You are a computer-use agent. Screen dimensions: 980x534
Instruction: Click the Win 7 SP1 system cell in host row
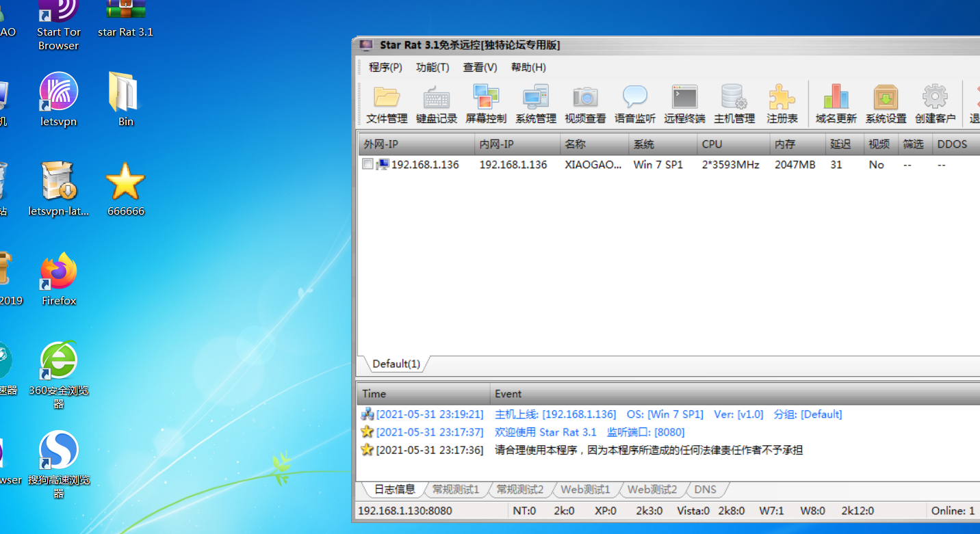[x=658, y=165]
